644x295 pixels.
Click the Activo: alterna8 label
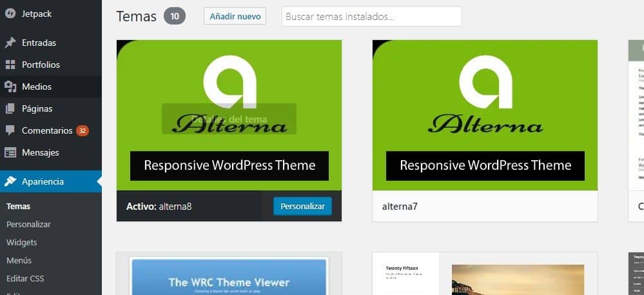click(x=159, y=207)
